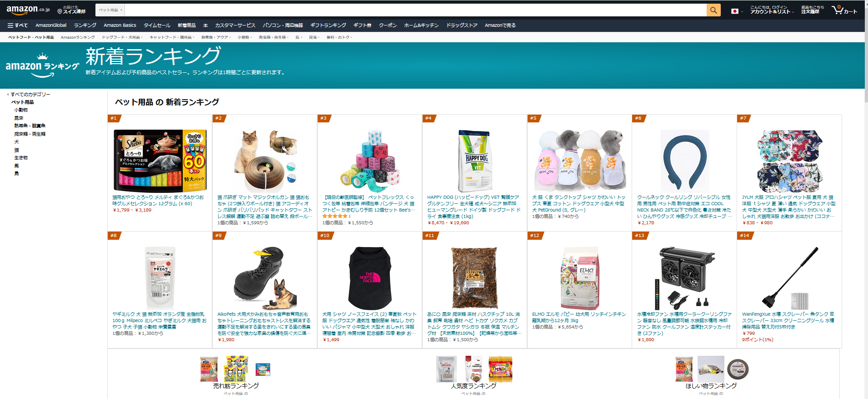Go to タイムセール in nav bar
This screenshot has height=399, width=868.
click(157, 25)
